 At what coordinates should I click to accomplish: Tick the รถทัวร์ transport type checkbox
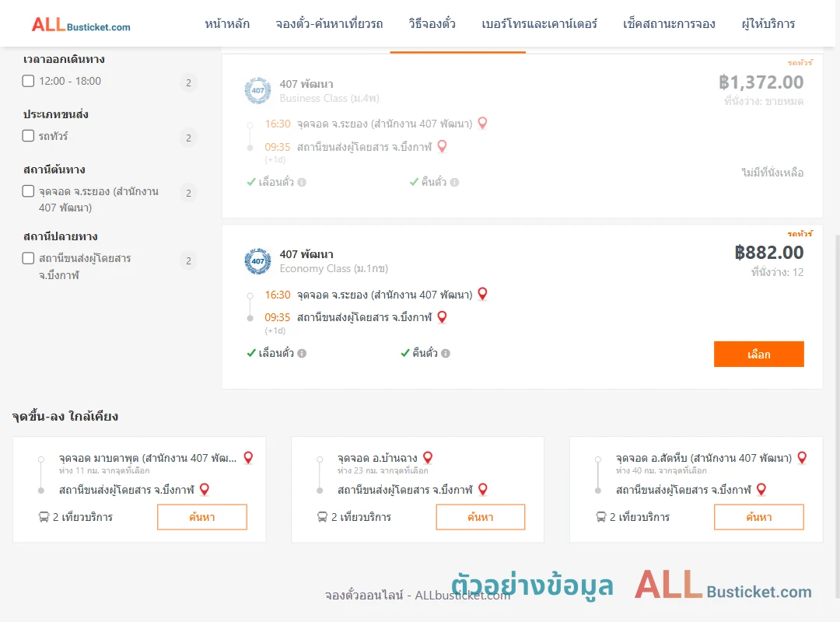tap(29, 135)
